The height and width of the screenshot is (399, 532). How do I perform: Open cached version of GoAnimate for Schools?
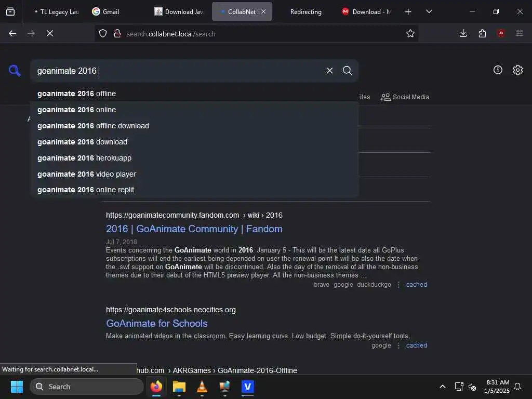point(417,345)
